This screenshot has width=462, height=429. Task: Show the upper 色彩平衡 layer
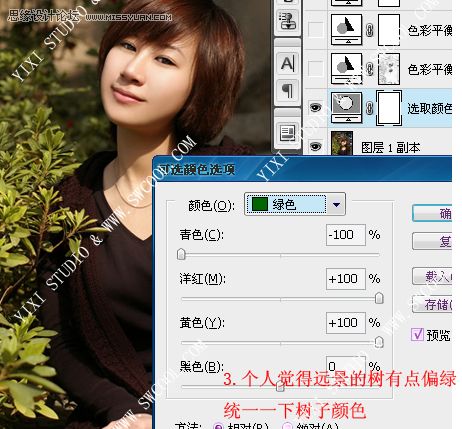315,30
